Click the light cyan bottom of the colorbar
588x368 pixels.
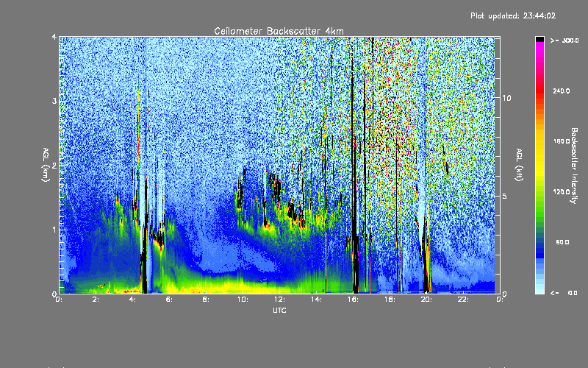click(x=539, y=289)
